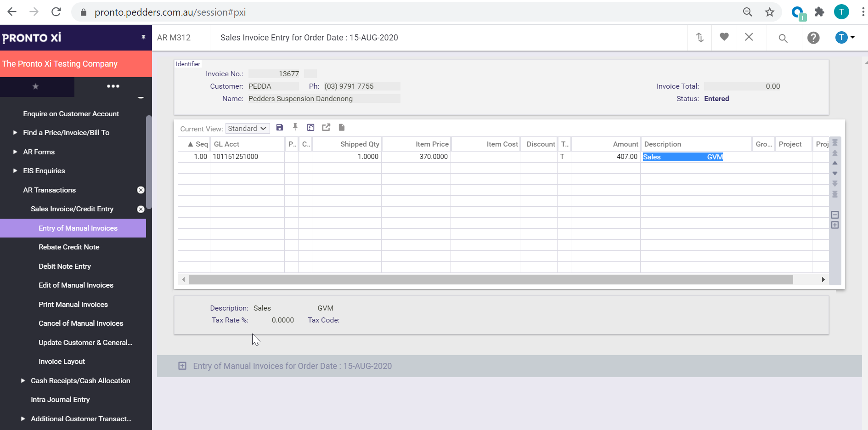This screenshot has height=430, width=868.
Task: Click the minus box to reduce grid rows
Action: pyautogui.click(x=835, y=215)
